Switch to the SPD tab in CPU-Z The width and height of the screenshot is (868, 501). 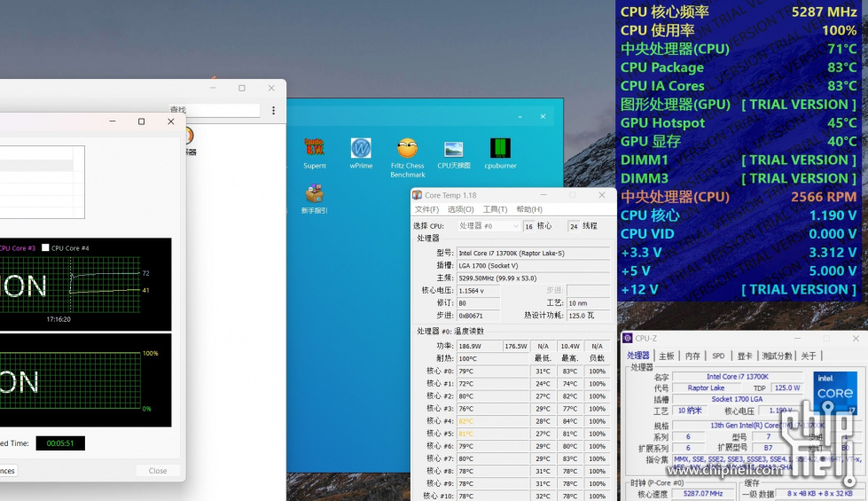coord(718,356)
